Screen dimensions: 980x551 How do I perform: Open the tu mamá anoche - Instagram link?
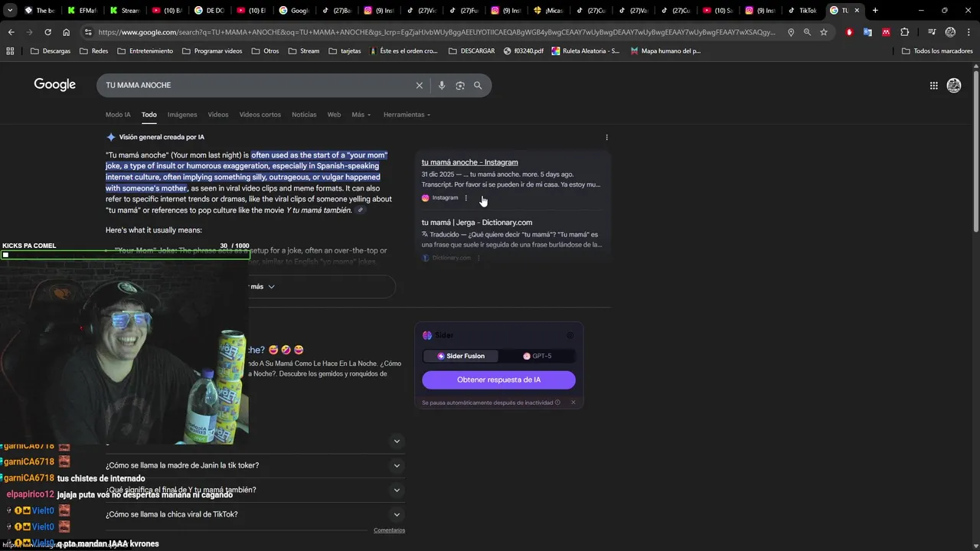(469, 162)
